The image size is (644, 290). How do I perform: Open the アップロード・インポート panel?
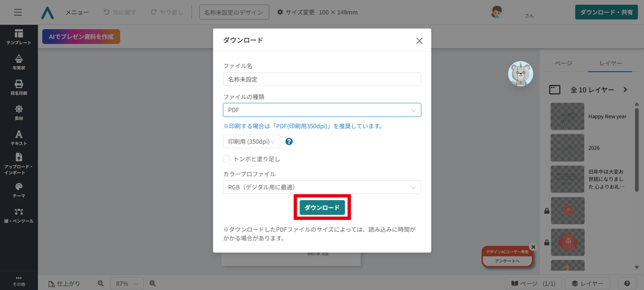(19, 164)
